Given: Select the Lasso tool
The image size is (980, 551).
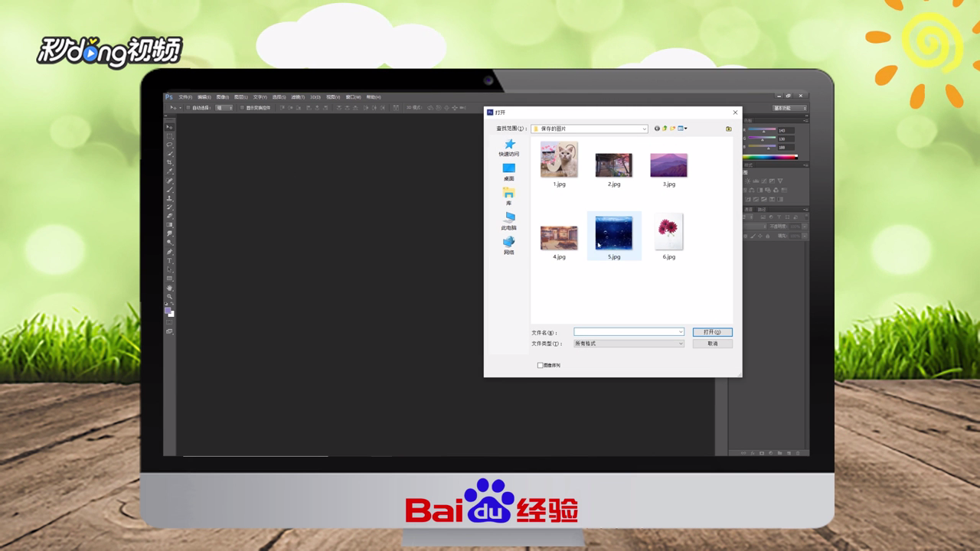Looking at the screenshot, I should tap(170, 145).
